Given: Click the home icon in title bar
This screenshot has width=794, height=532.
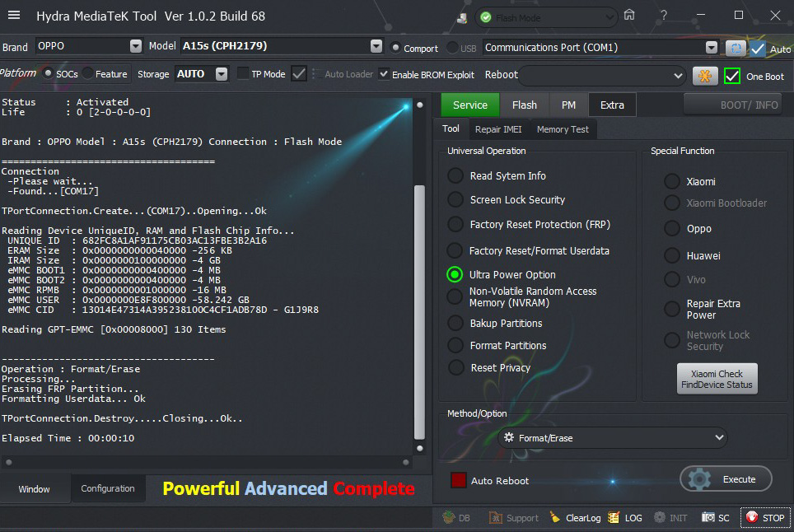Looking at the screenshot, I should [629, 16].
